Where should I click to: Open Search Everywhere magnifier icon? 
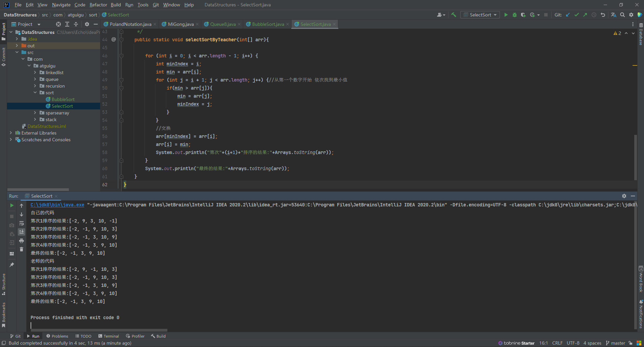click(x=622, y=15)
